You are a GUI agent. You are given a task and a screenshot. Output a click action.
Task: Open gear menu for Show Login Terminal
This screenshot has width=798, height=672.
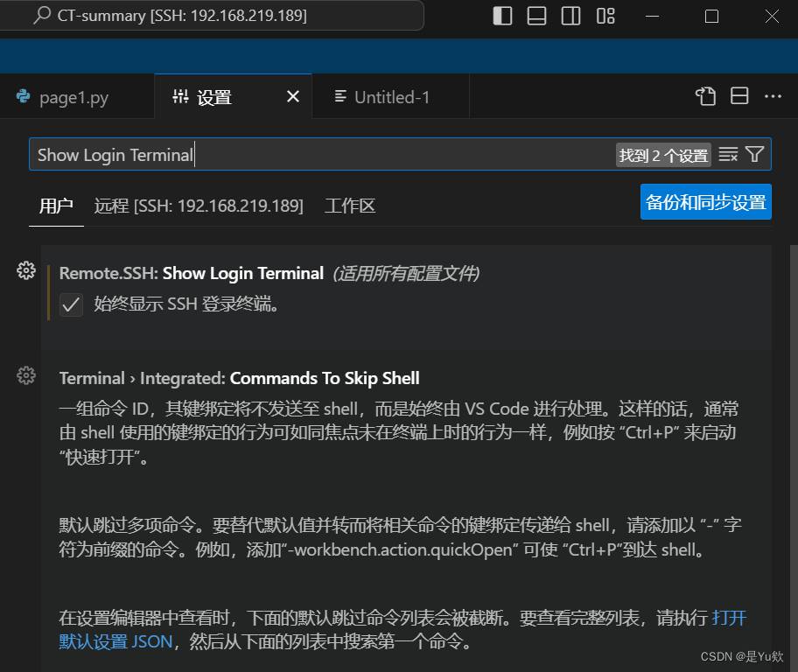click(26, 270)
